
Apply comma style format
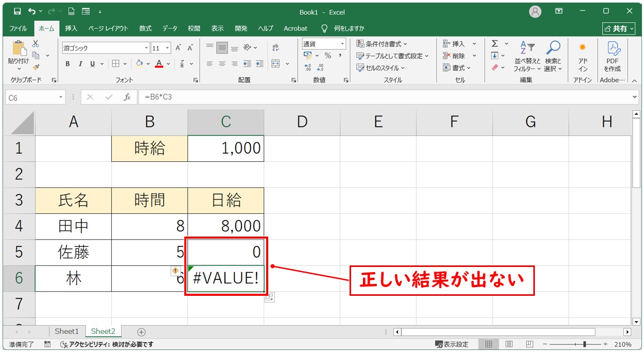point(340,56)
